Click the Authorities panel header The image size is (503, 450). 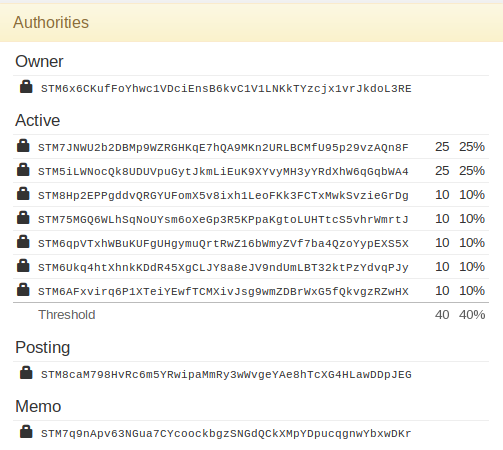pyautogui.click(x=251, y=23)
